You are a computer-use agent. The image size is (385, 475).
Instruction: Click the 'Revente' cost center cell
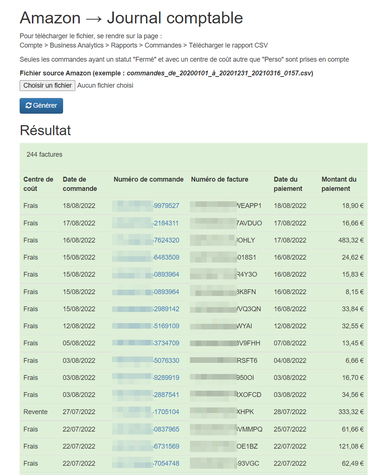[x=35, y=412]
